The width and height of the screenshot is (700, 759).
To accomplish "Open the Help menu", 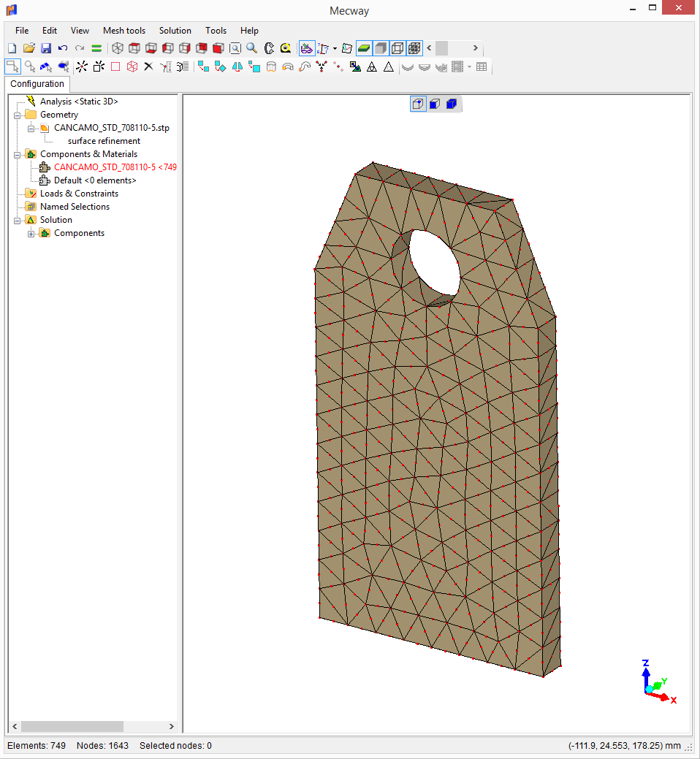I will click(249, 31).
